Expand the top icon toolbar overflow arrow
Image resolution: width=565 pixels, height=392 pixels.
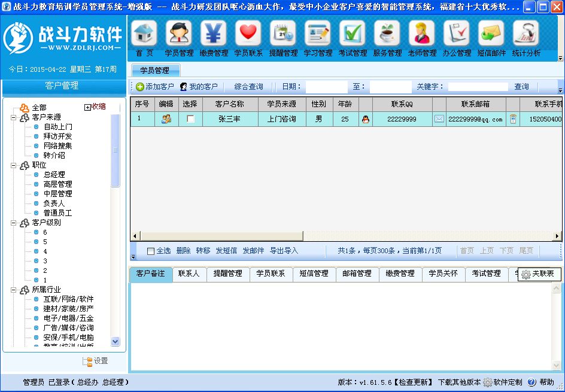click(560, 58)
